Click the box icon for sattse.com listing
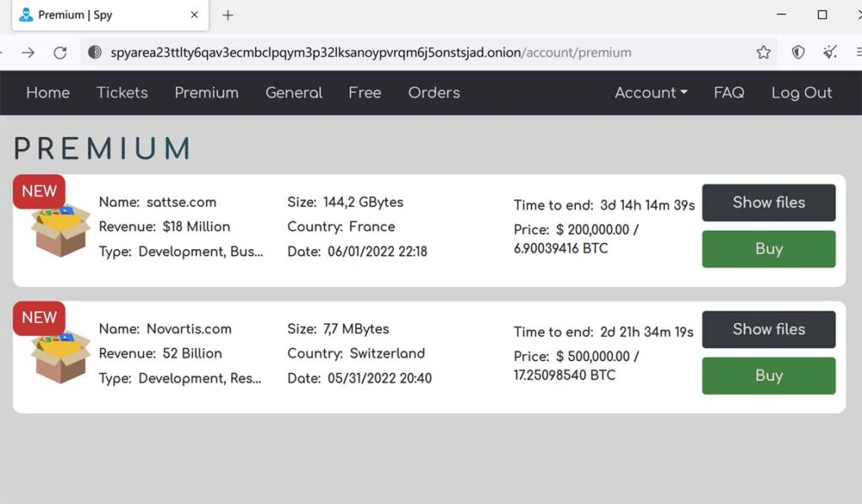 60,231
